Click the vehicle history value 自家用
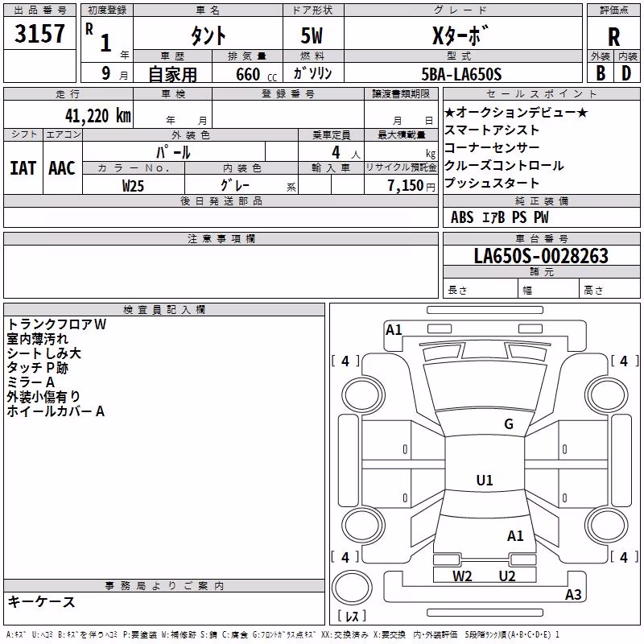Image resolution: width=644 pixels, height=644 pixels. pos(172,74)
